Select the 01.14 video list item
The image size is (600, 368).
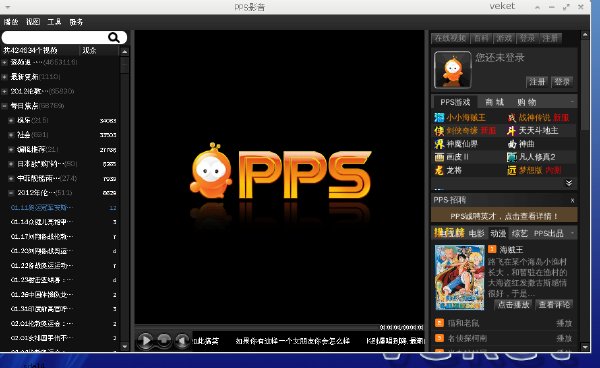(63, 222)
